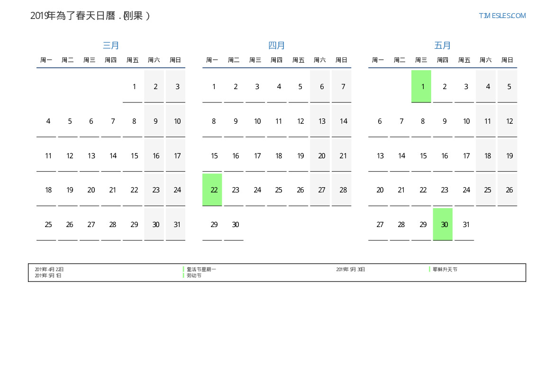Click green May 1 Labor Day cell

pyautogui.click(x=421, y=86)
